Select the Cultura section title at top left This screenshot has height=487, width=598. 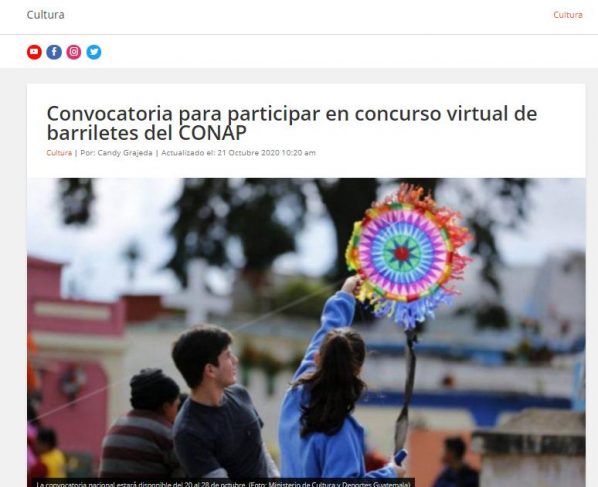(x=45, y=15)
